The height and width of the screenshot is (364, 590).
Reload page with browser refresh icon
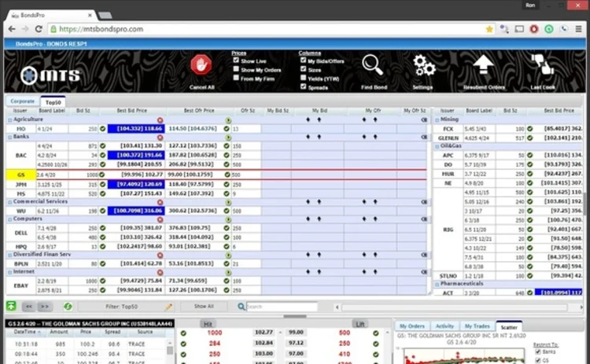(x=39, y=29)
